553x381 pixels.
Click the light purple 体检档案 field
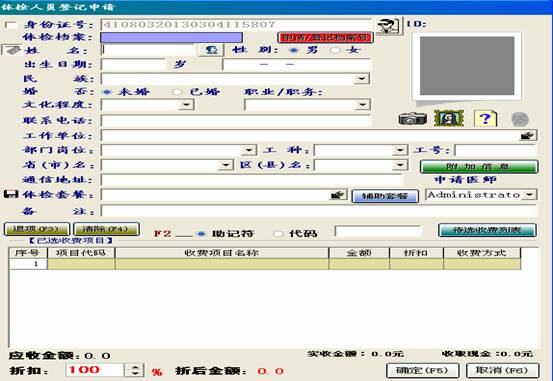click(x=171, y=38)
